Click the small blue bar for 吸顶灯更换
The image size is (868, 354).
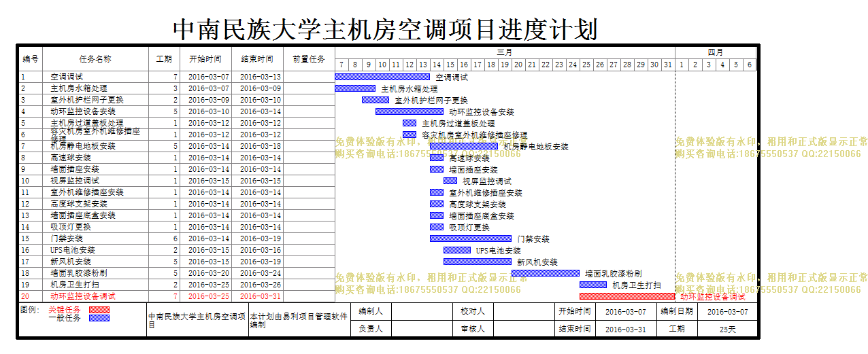pyautogui.click(x=437, y=227)
